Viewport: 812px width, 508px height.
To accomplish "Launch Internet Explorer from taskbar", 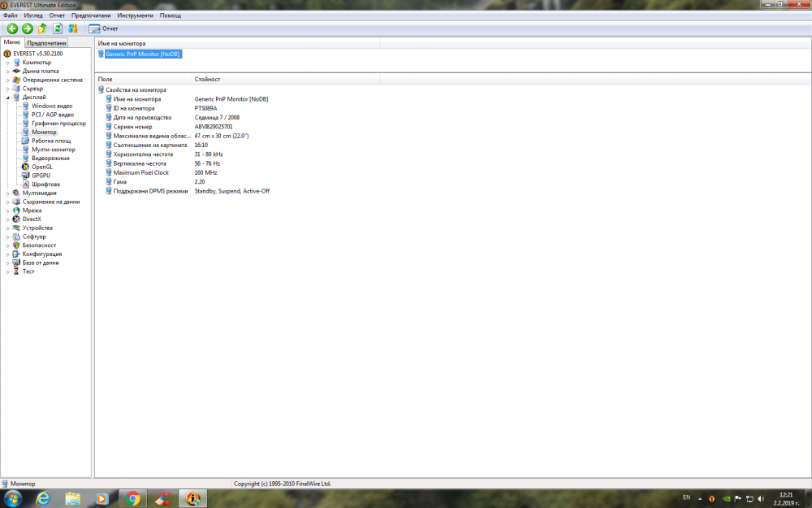I will point(43,499).
